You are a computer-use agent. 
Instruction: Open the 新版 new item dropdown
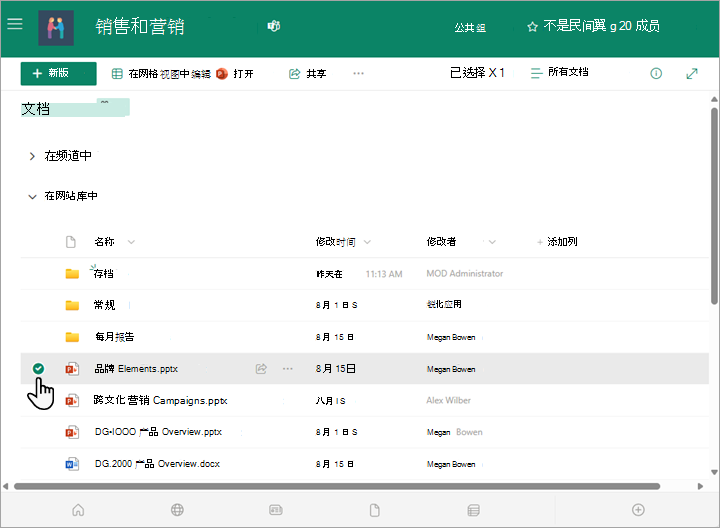click(x=58, y=73)
